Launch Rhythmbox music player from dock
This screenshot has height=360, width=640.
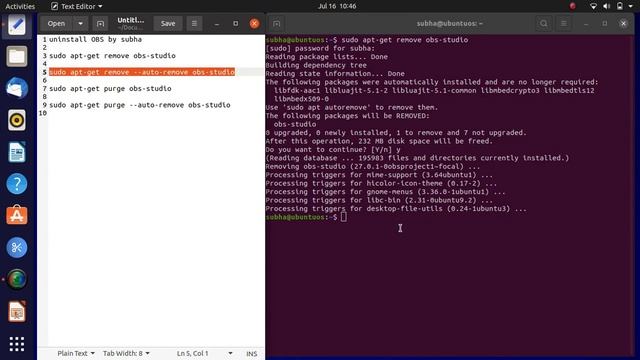17,120
